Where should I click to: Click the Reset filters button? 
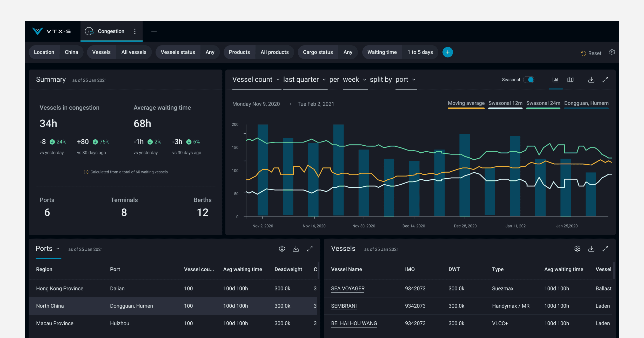point(591,53)
